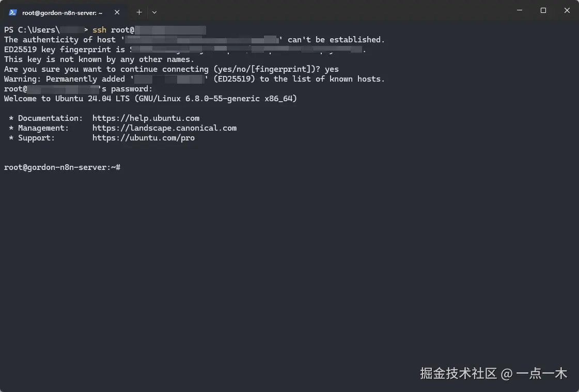
Task: Open the https://landscape.canonical.com management link
Action: [164, 128]
